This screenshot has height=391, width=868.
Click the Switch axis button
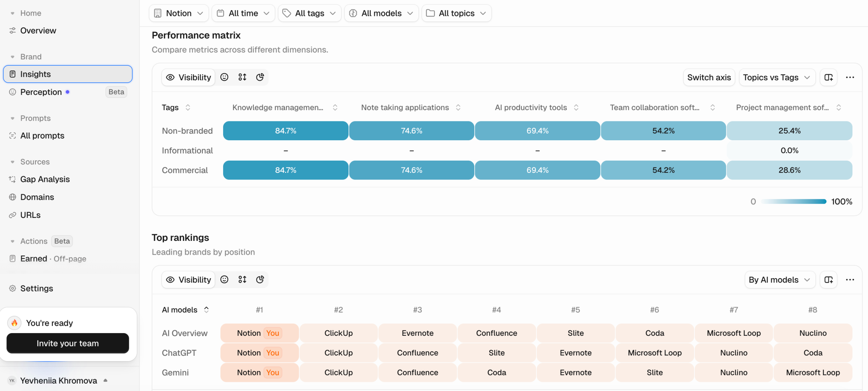point(709,78)
